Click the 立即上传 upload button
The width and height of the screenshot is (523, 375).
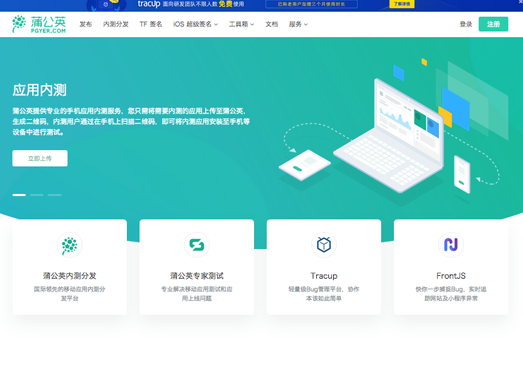40,158
